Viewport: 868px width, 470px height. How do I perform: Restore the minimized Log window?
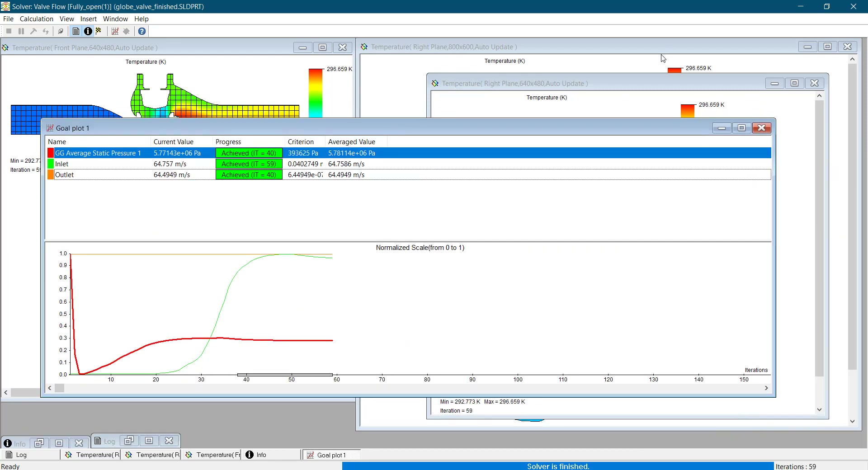[x=129, y=440]
